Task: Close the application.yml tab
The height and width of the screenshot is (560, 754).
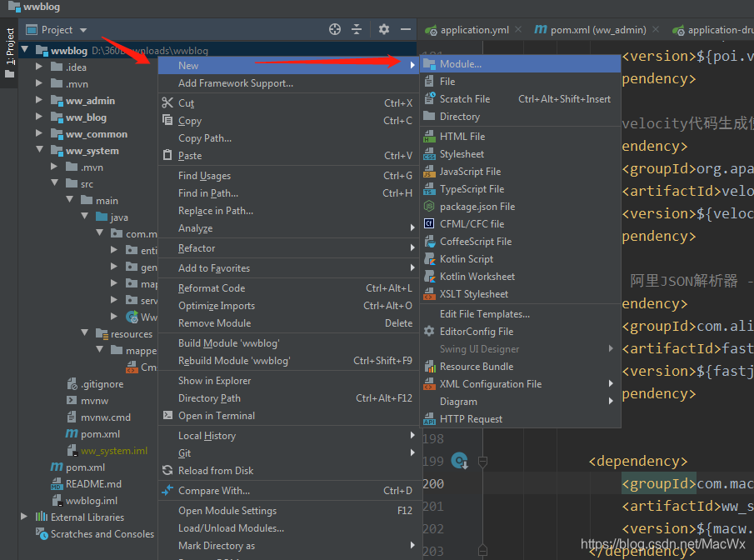Action: [x=518, y=29]
